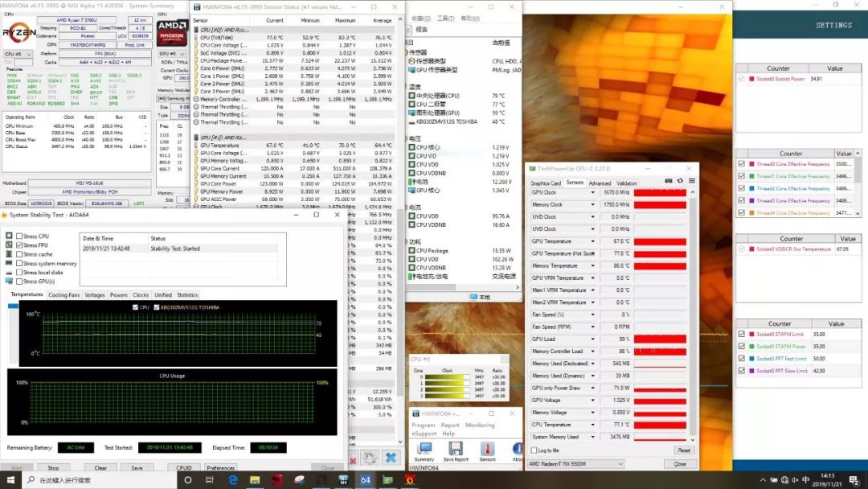Image resolution: width=868 pixels, height=489 pixels.
Task: Open Microsoft Edge from taskbar
Action: tap(233, 480)
